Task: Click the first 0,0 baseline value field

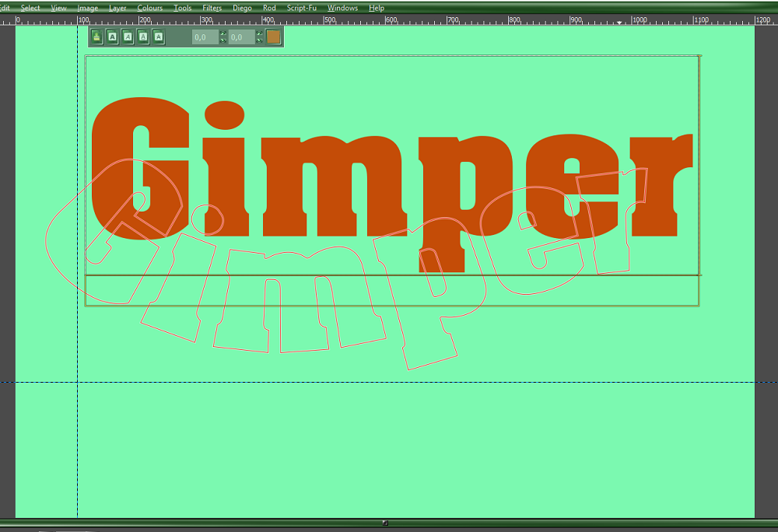Action: pos(205,37)
